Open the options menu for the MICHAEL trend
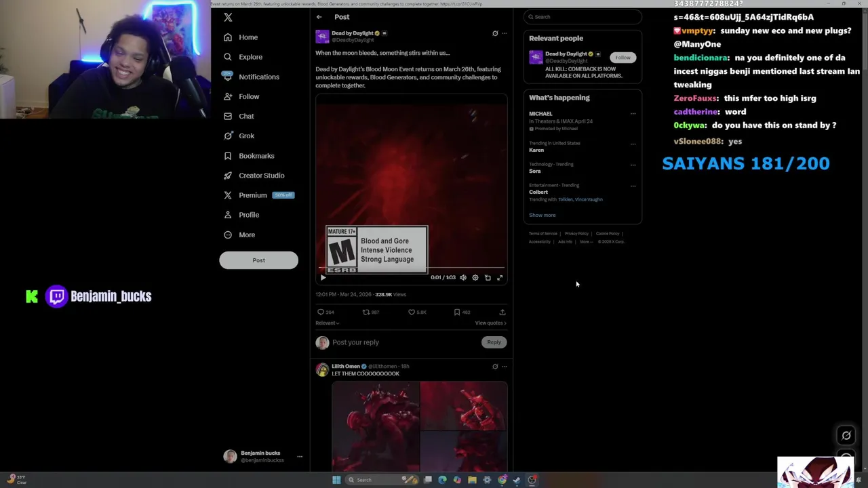This screenshot has width=868, height=488. [633, 114]
